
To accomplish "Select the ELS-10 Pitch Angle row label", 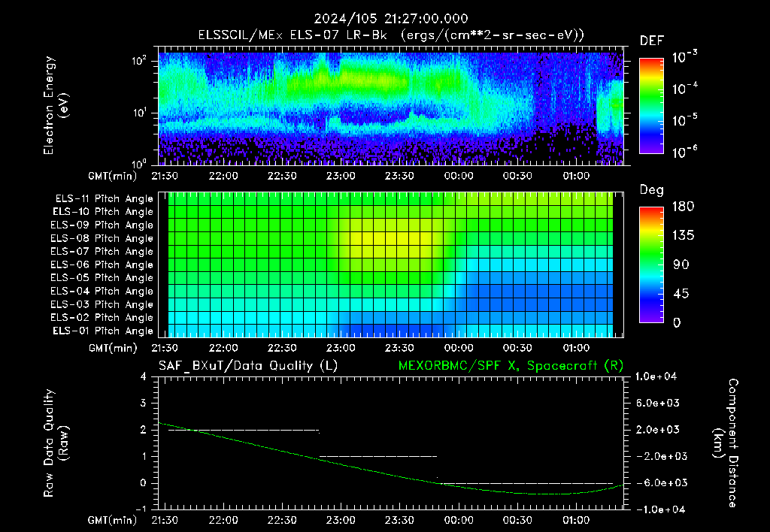I will [x=102, y=212].
